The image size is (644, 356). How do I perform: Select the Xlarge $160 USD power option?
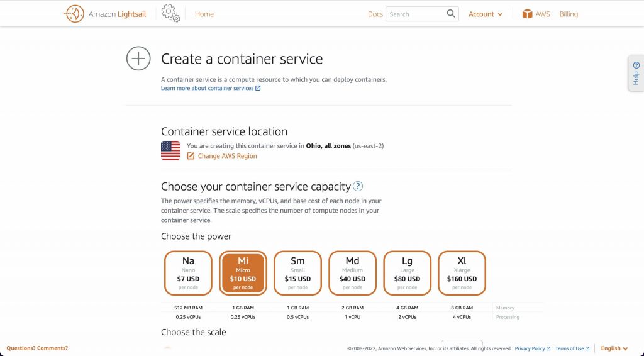(462, 273)
